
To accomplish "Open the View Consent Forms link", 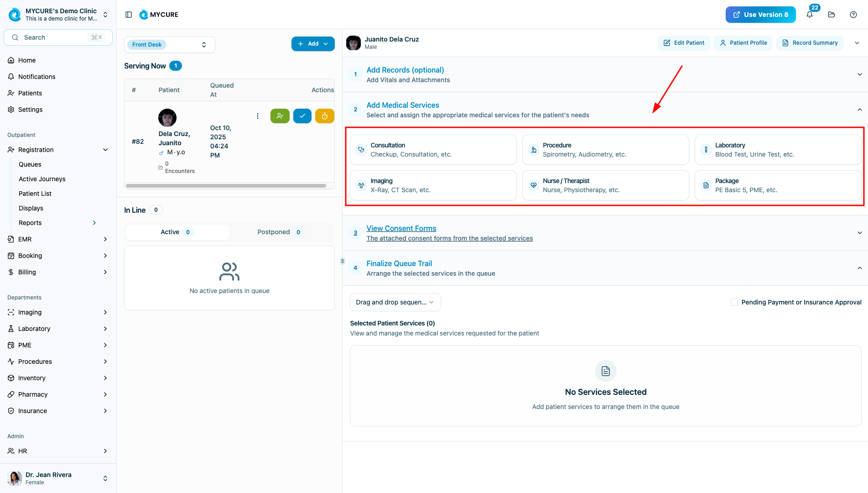I will (401, 228).
